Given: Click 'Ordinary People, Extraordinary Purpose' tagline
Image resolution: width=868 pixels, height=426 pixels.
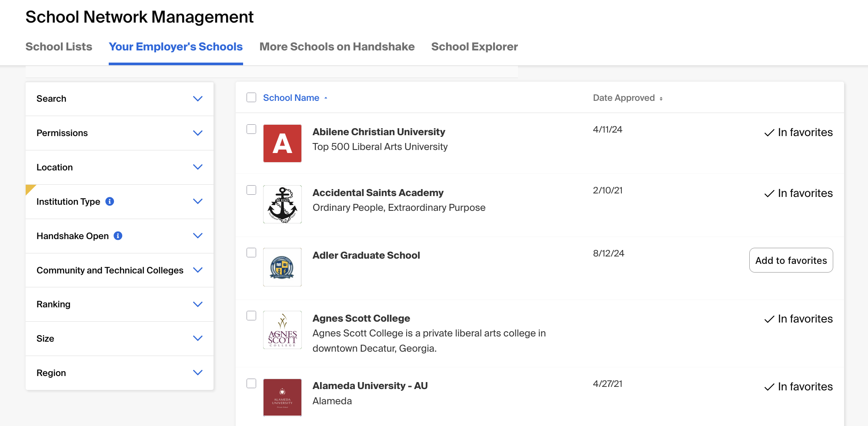Looking at the screenshot, I should tap(399, 208).
